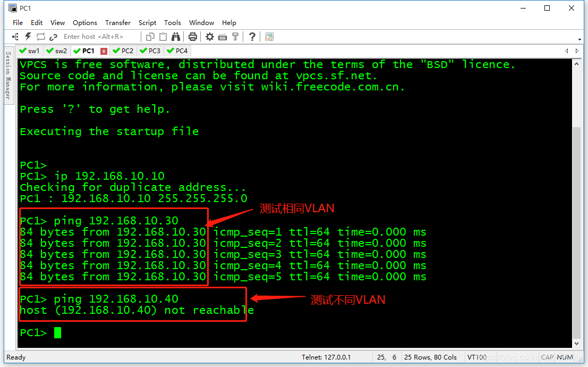Viewport: 588px width, 367px height.
Task: Close the PC1 tab with red X
Action: pos(104,51)
